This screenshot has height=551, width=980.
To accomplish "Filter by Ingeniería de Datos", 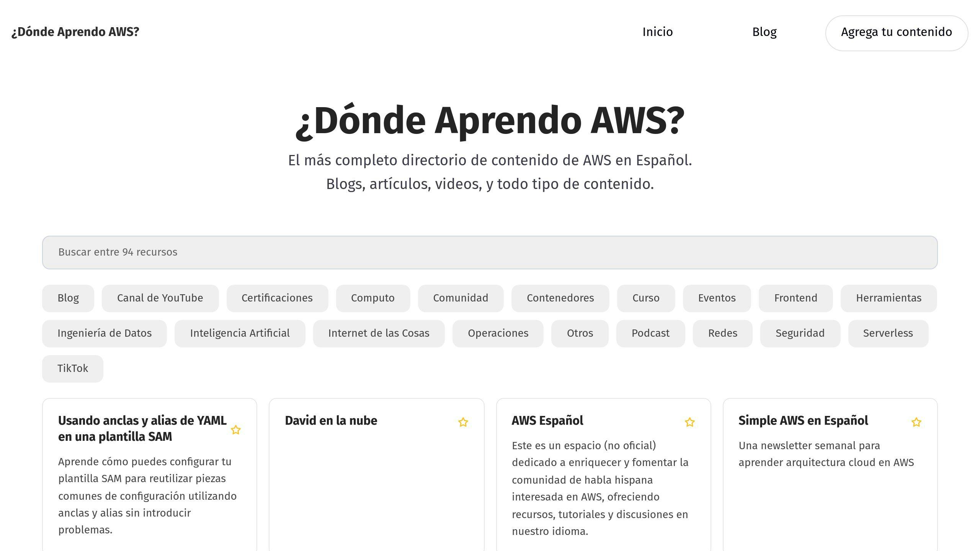I will [x=105, y=333].
